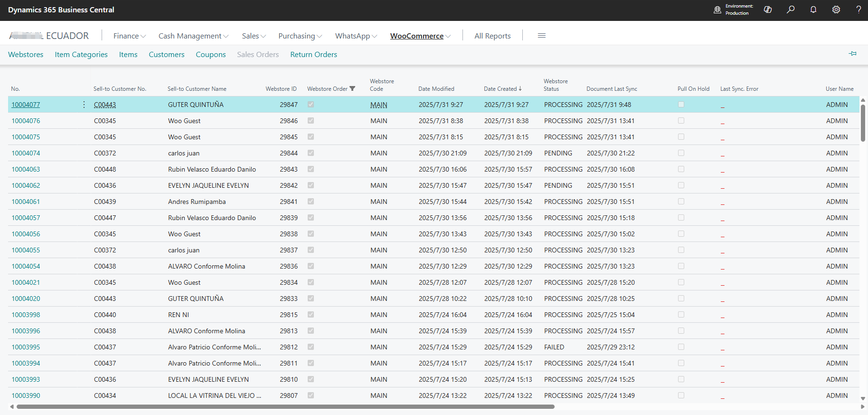Sort by Sell-to Customer Name column header
The height and width of the screenshot is (415, 868).
point(197,89)
